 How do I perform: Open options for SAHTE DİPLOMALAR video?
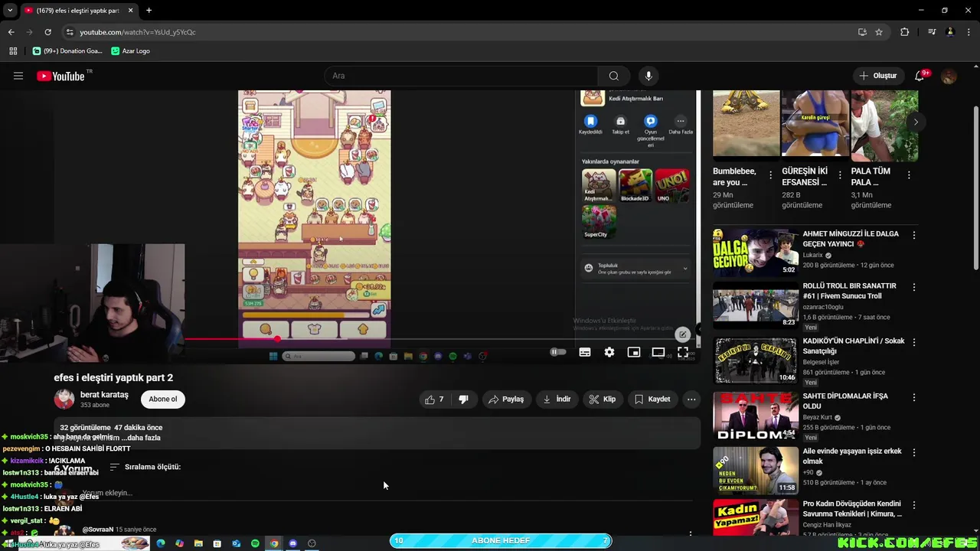point(914,398)
